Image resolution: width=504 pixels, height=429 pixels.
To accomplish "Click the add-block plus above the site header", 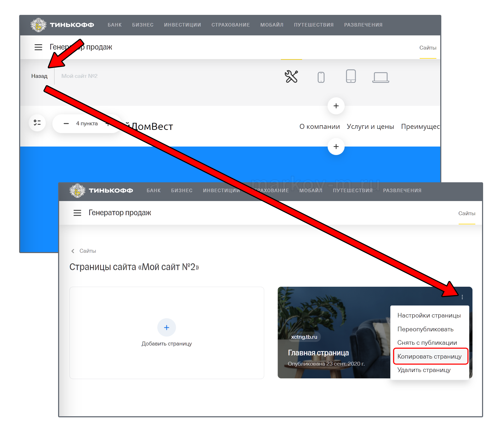I will [x=336, y=106].
